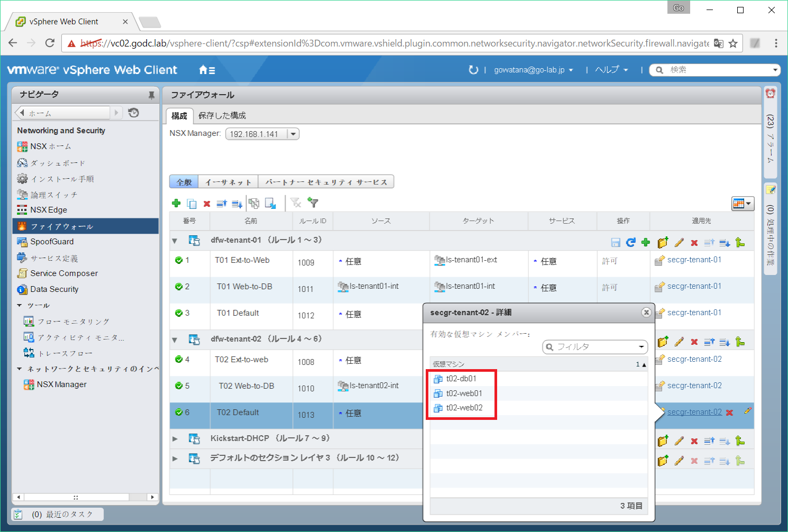Click the export configuration icon in toolbar
Image resolution: width=788 pixels, height=532 pixels.
270,204
